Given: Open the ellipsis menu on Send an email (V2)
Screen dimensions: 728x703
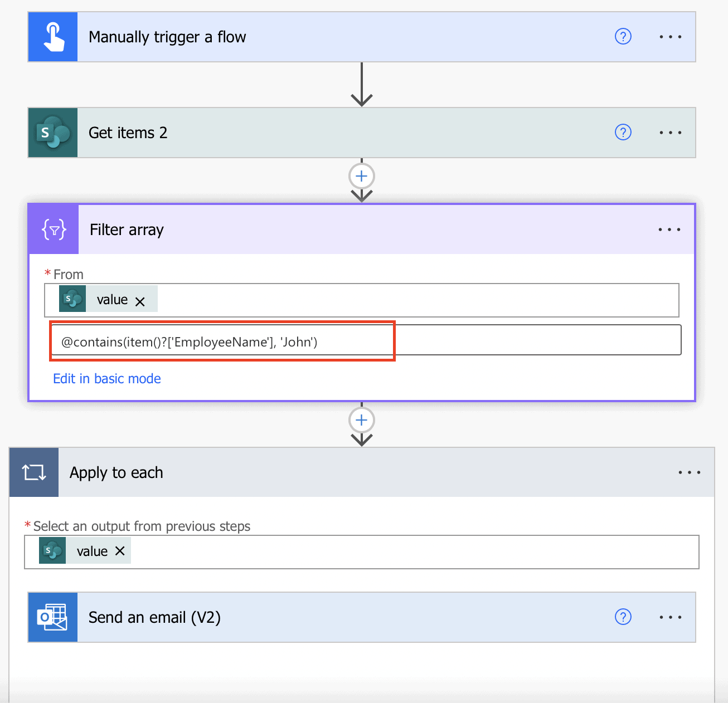Looking at the screenshot, I should tap(669, 617).
